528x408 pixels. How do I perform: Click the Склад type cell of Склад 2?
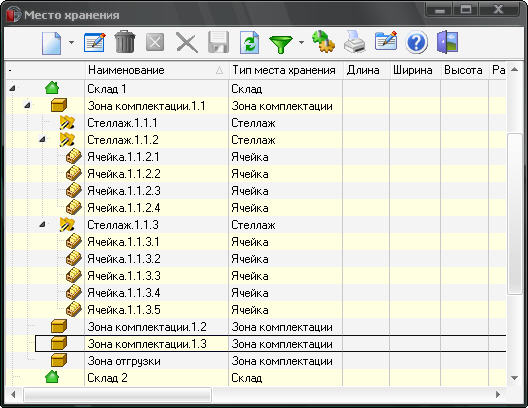click(x=286, y=378)
